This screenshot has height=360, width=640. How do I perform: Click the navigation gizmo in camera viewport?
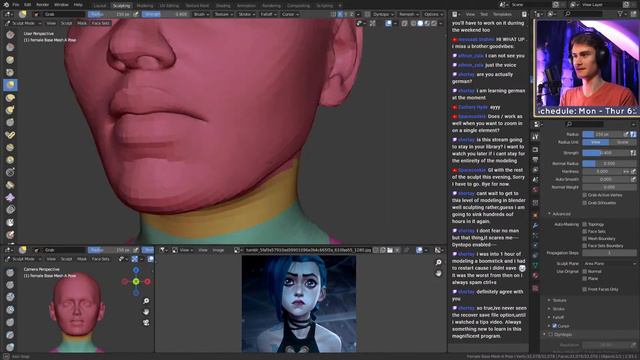click(136, 282)
